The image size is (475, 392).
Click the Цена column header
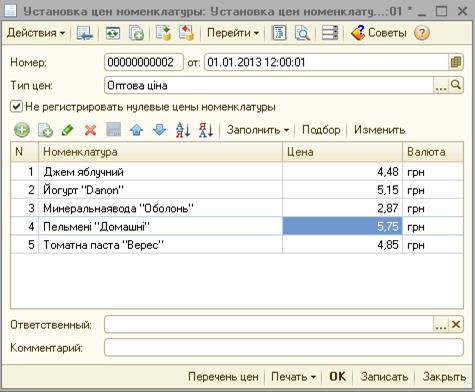click(x=342, y=152)
